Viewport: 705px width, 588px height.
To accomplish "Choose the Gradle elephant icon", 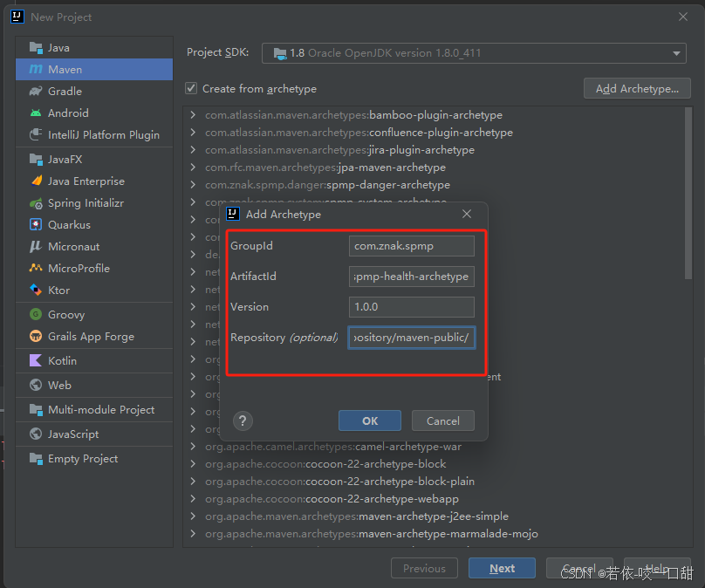I will click(36, 92).
